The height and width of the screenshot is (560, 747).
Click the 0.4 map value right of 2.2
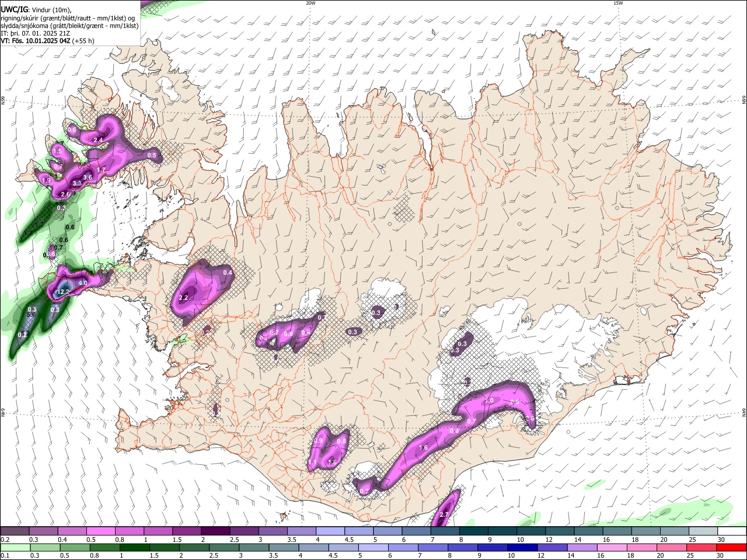point(228,272)
